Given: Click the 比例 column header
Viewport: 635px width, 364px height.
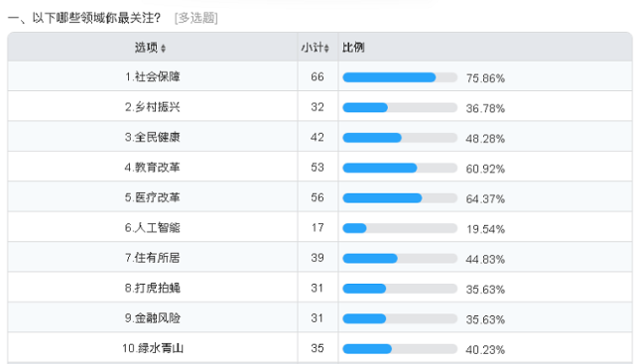Looking at the screenshot, I should click(x=353, y=48).
